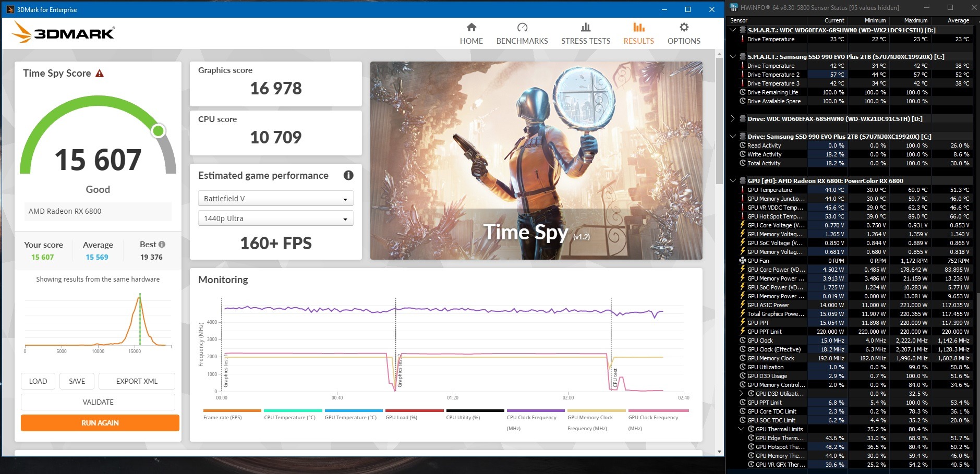Click the lightning icon for GPU SoC Voltage
Screen dimensions: 980x474
pos(743,243)
